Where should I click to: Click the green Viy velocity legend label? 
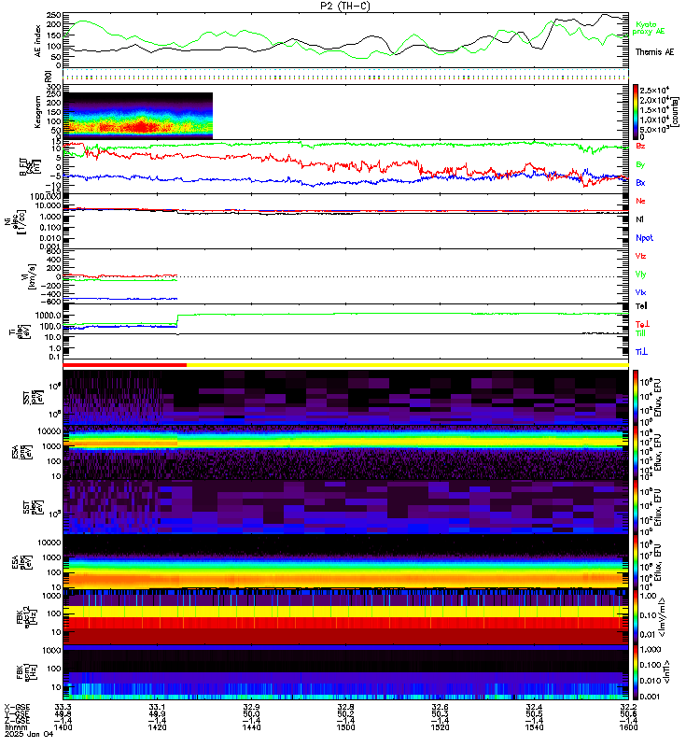click(640, 275)
